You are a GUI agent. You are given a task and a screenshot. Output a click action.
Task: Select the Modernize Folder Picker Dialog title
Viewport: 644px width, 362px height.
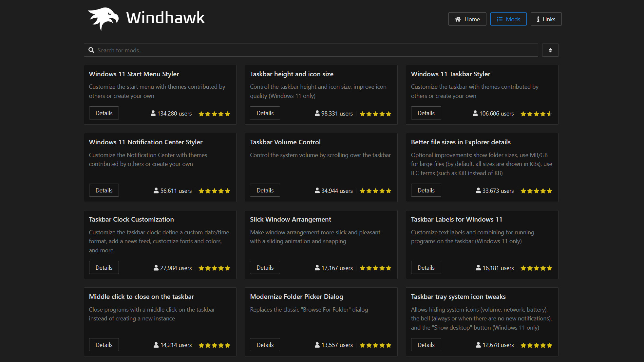pyautogui.click(x=296, y=297)
